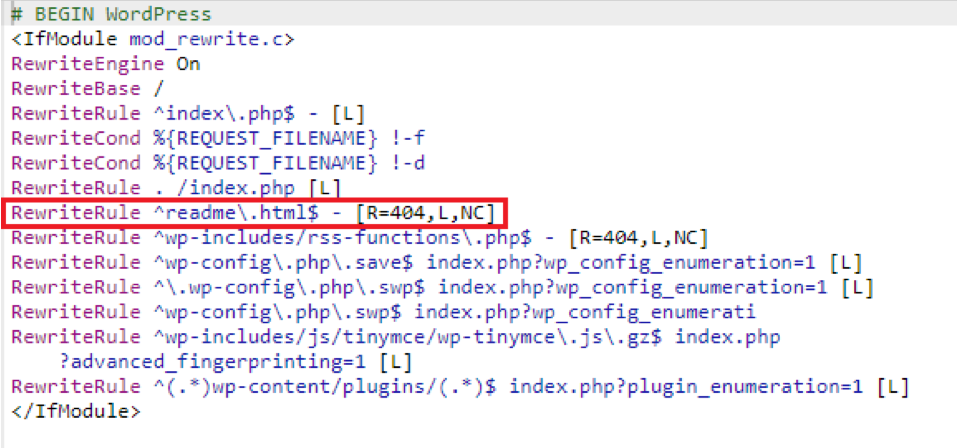959x448 pixels.
Task: Click the rss-functions\.php RewriteRule line
Action: [x=360, y=238]
